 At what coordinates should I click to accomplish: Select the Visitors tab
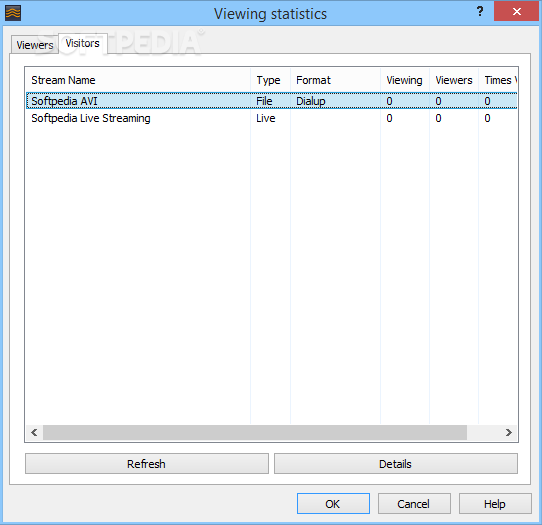pyautogui.click(x=83, y=43)
